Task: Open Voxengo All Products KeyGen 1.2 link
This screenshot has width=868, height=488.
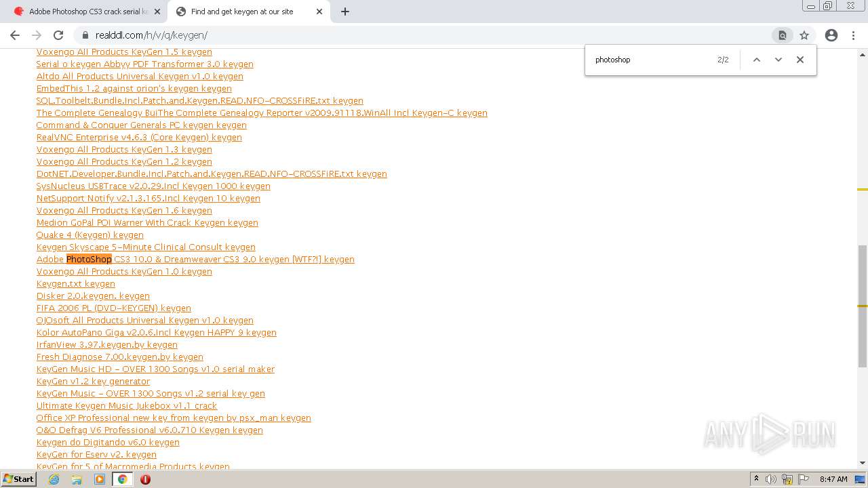Action: click(x=124, y=162)
